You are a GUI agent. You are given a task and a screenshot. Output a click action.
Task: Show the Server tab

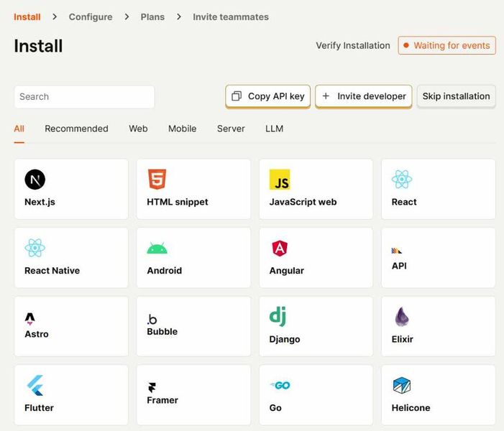tap(231, 129)
